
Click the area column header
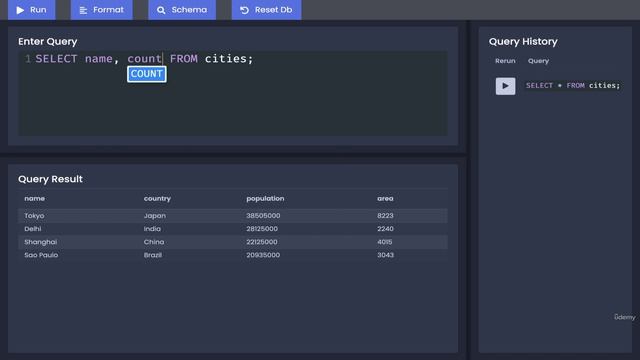pos(385,198)
